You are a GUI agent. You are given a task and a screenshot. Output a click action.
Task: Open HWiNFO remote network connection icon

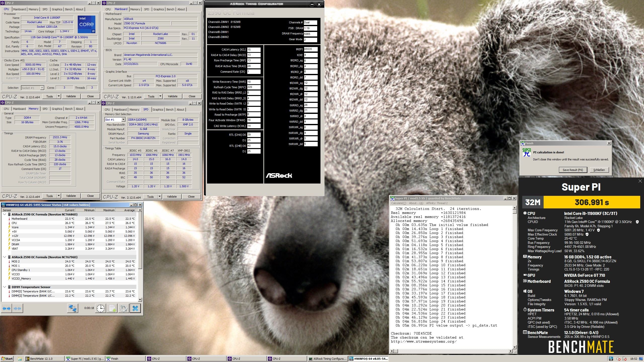(x=72, y=308)
